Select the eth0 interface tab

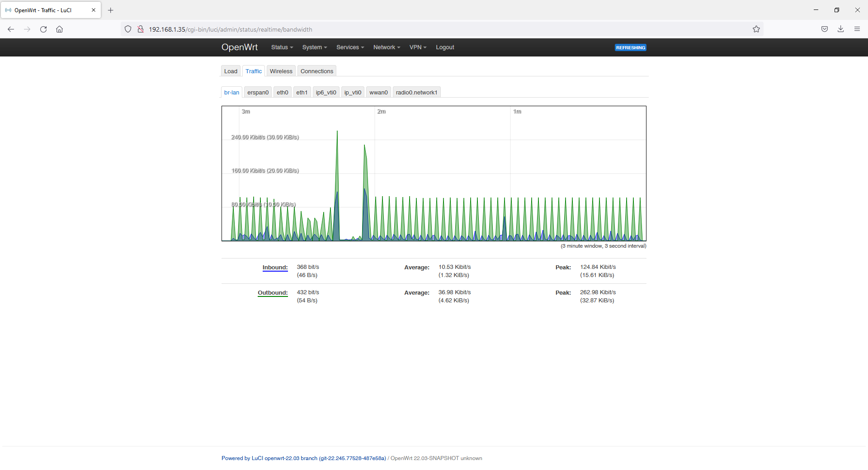[282, 93]
